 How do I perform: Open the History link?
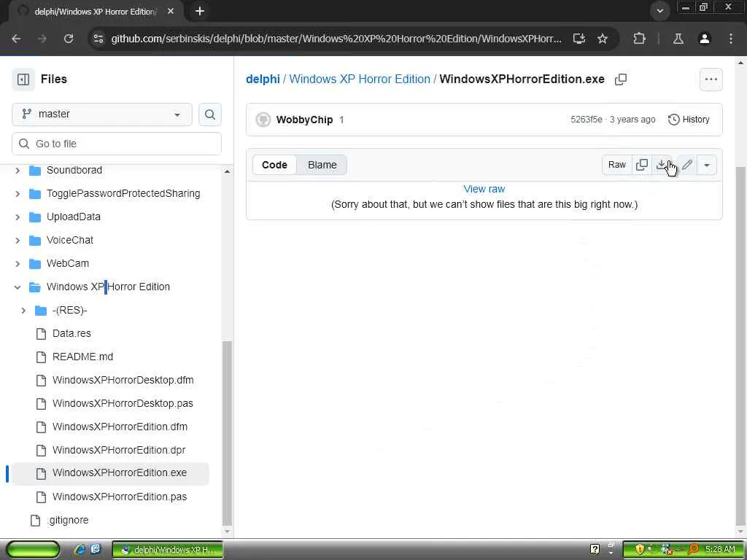pos(689,120)
